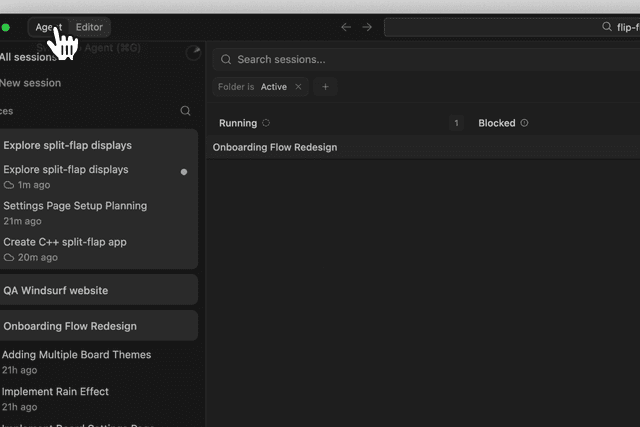
Task: Click the forward navigation arrow
Action: [x=367, y=27]
